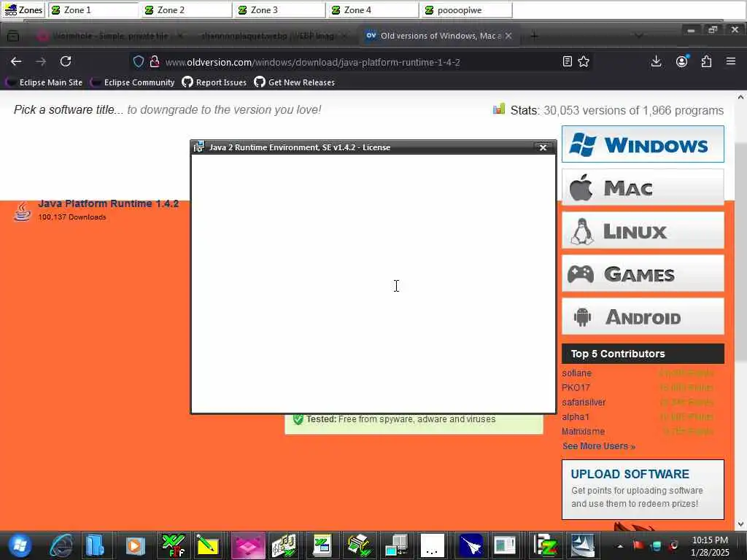
Task: Open contributor PKO17 profile
Action: (x=576, y=388)
